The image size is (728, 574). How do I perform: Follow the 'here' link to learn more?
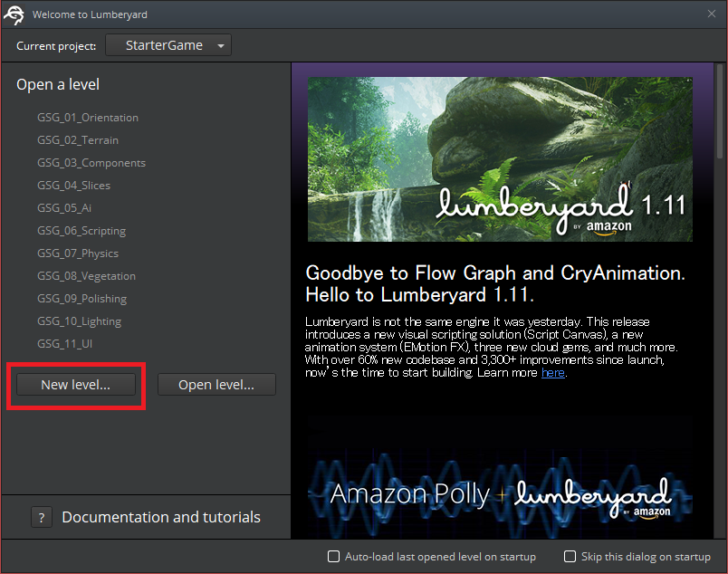point(552,372)
